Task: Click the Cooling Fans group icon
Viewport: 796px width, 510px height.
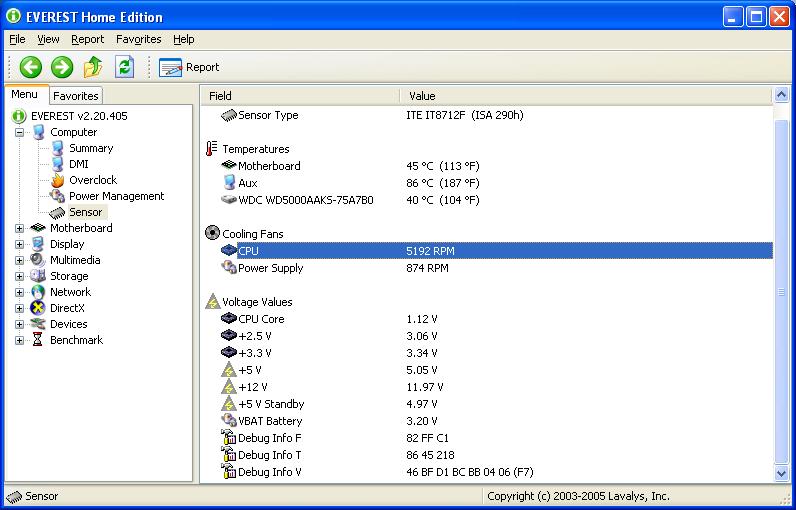Action: coord(212,233)
